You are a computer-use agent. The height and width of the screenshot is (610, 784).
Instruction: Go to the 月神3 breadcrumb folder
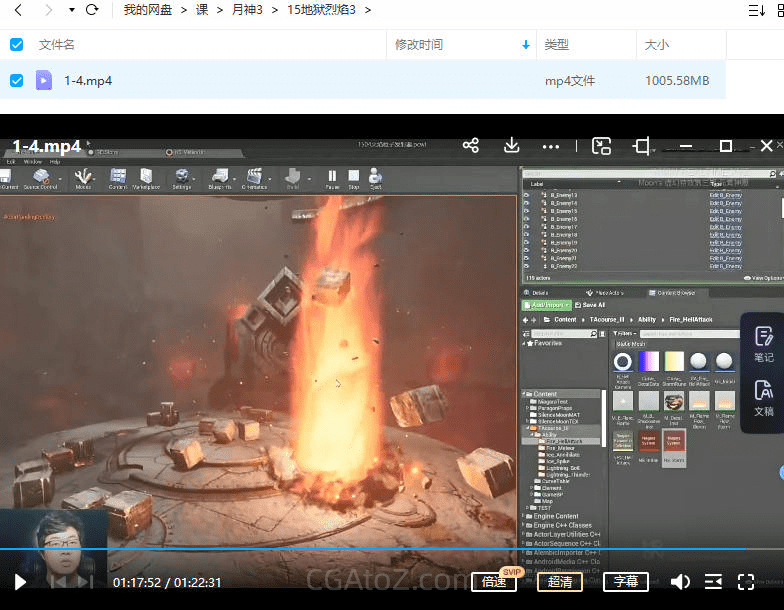247,10
